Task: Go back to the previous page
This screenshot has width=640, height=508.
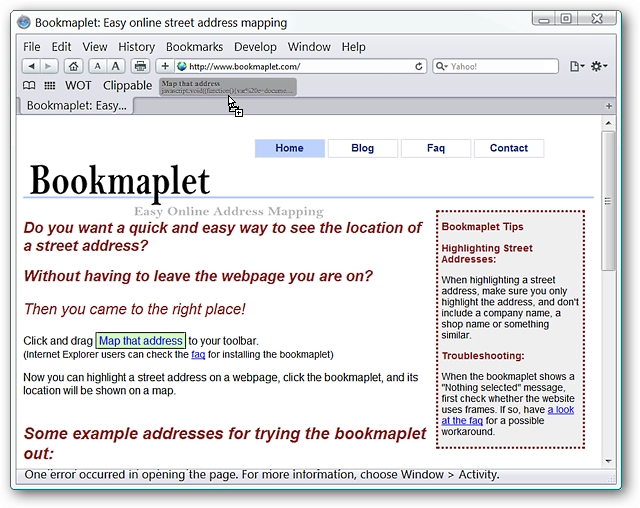Action: (x=31, y=66)
